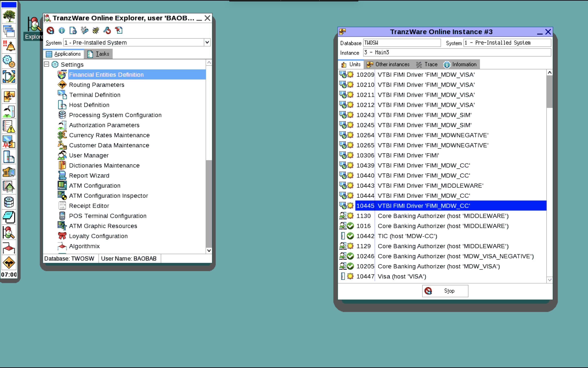The width and height of the screenshot is (588, 368).
Task: Click the document info icon in the Explorer toolbar
Action: (x=73, y=30)
